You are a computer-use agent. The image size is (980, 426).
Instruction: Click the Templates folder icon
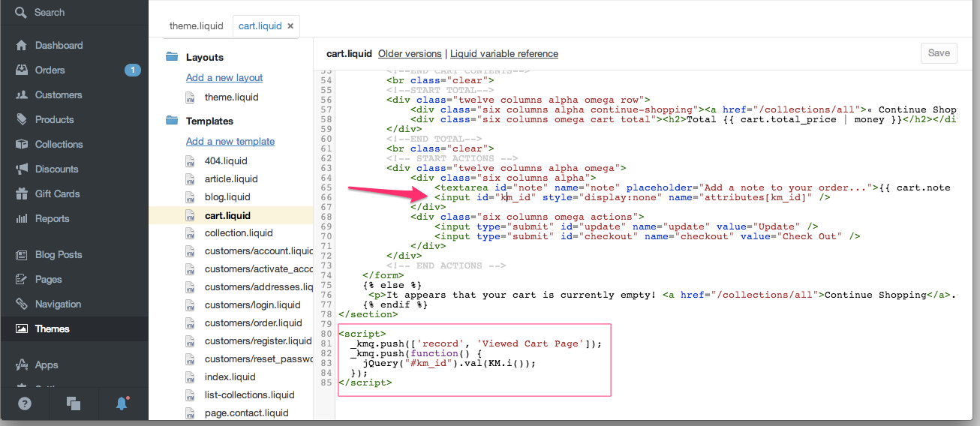pos(172,121)
